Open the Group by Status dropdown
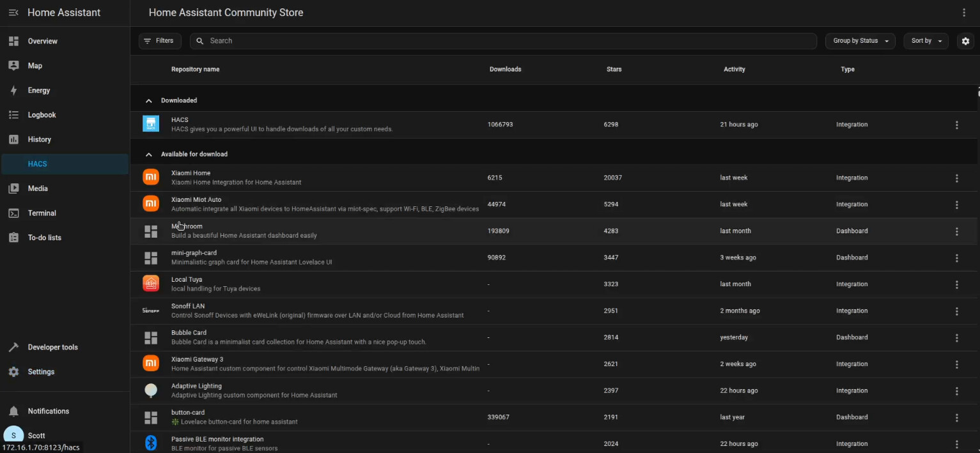The image size is (980, 453). click(x=860, y=41)
